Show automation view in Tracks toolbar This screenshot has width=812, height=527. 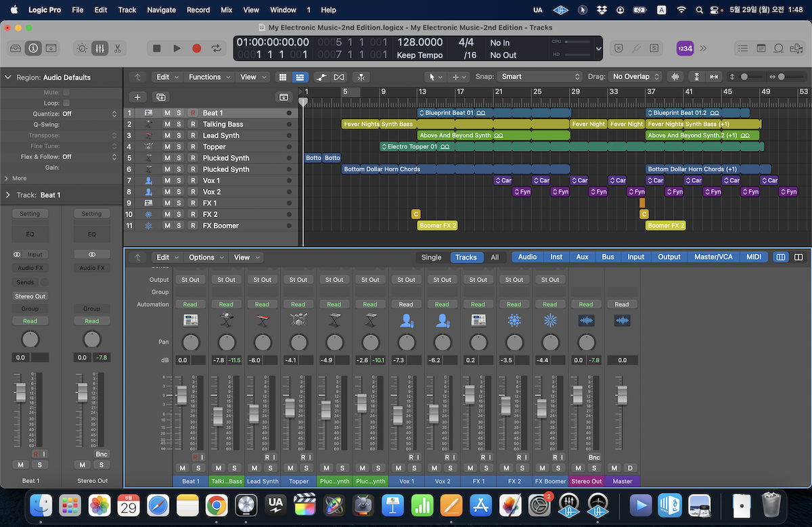tap(321, 77)
